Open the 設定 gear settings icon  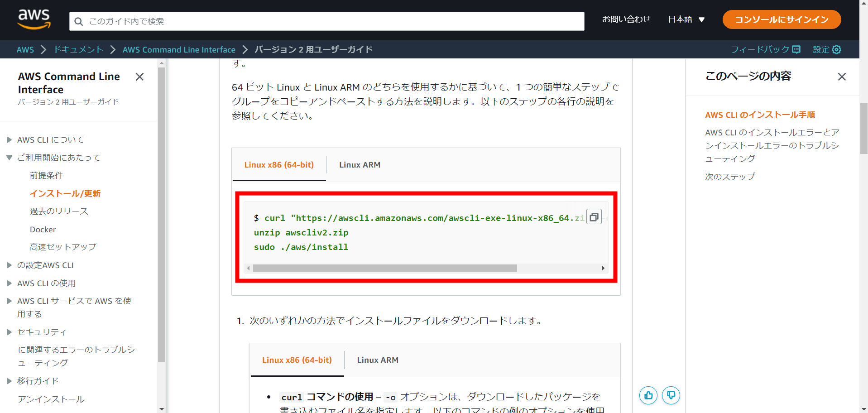pyautogui.click(x=836, y=49)
